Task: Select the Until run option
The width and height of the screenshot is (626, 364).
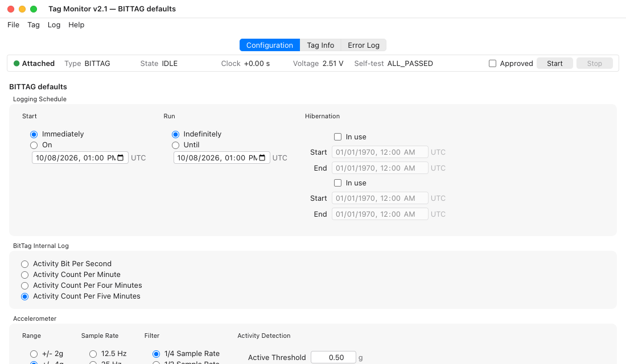Action: (x=176, y=145)
